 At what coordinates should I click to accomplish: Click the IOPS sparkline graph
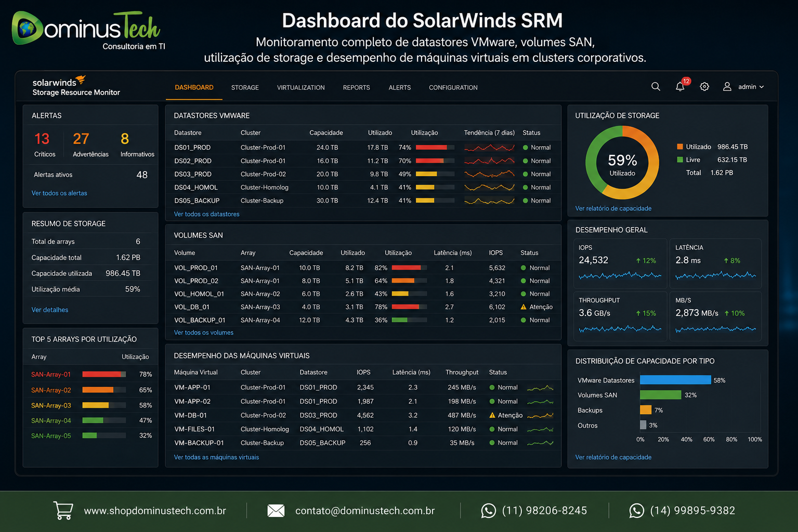tap(620, 275)
